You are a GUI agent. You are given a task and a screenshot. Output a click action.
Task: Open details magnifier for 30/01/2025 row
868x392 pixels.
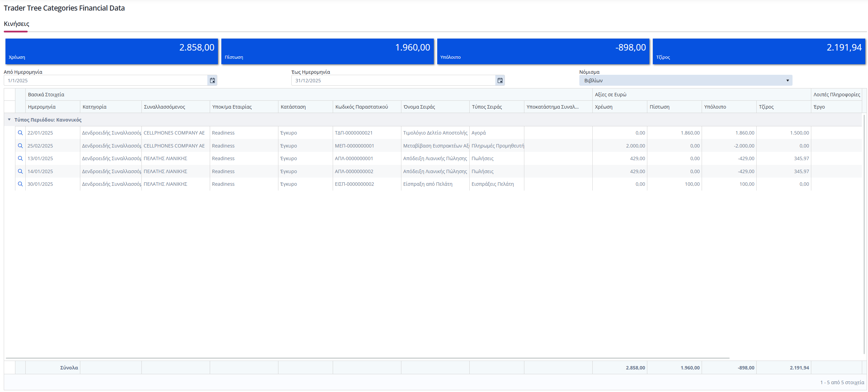(20, 184)
